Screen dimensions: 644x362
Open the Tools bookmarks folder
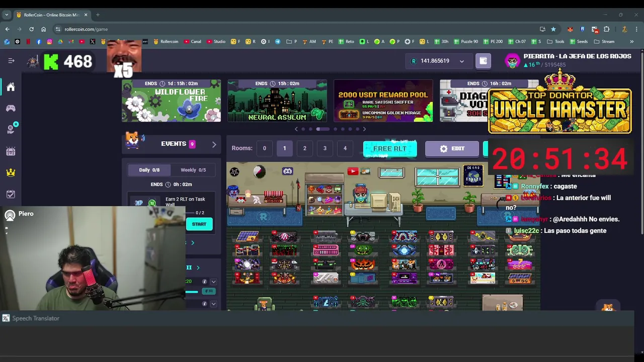click(555, 41)
